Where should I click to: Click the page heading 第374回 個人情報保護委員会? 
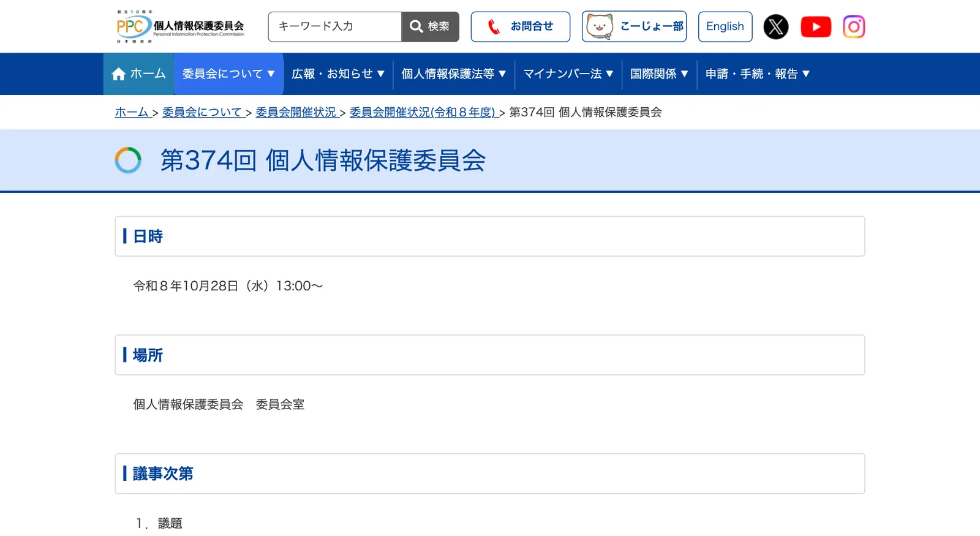tap(323, 160)
